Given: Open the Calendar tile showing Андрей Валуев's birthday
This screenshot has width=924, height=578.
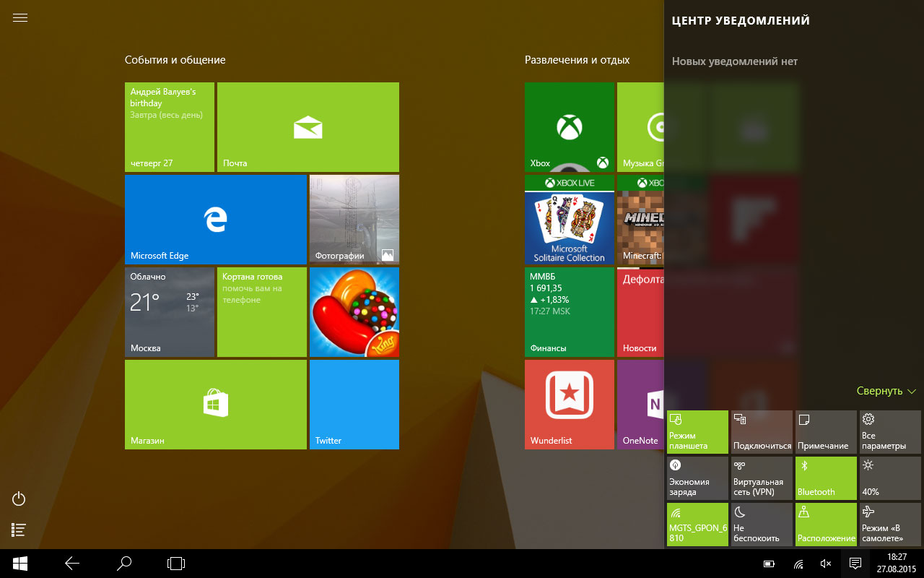Looking at the screenshot, I should [170, 127].
